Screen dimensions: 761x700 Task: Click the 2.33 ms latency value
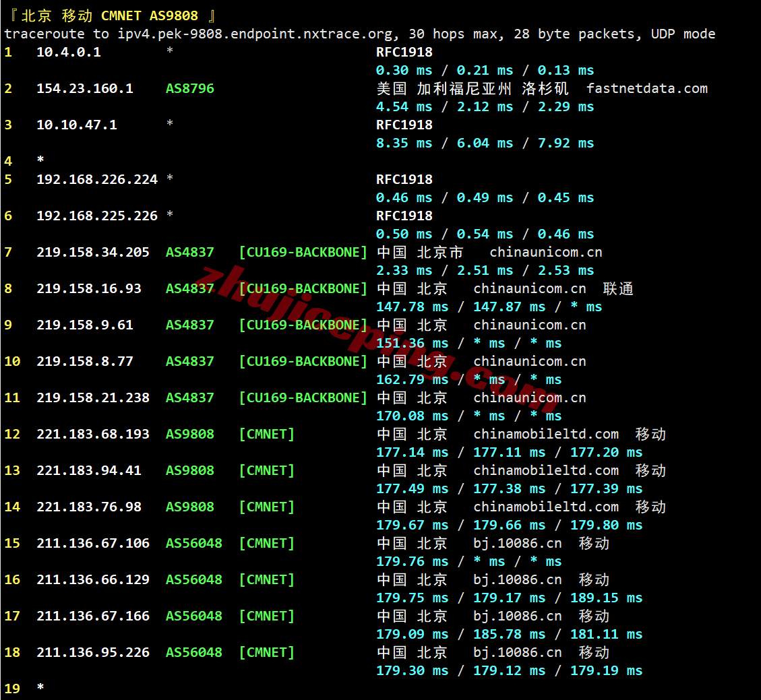point(404,271)
